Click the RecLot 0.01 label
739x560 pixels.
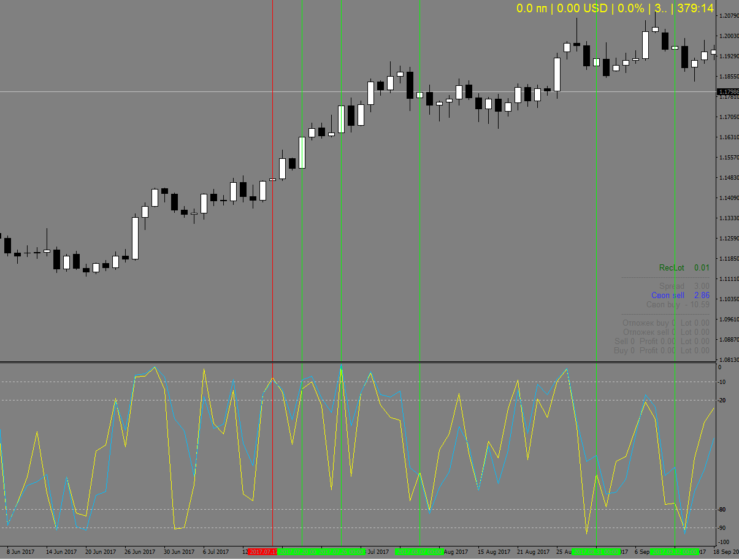684,267
